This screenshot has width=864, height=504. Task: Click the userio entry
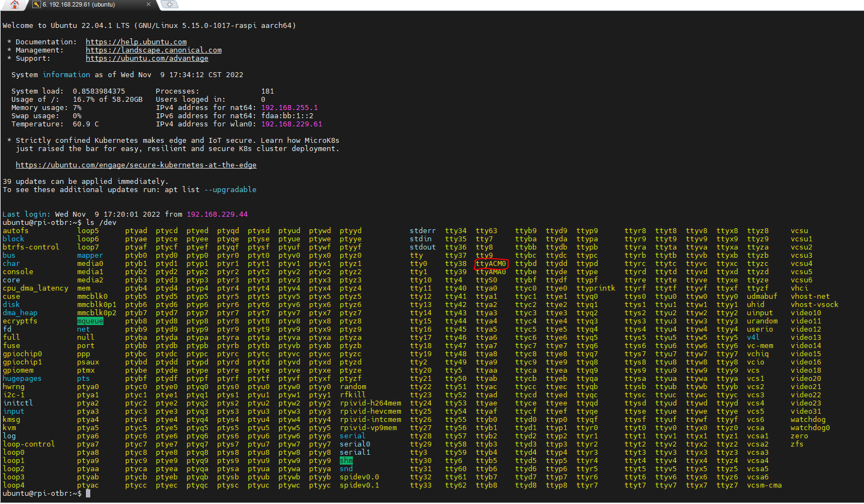[x=760, y=329]
